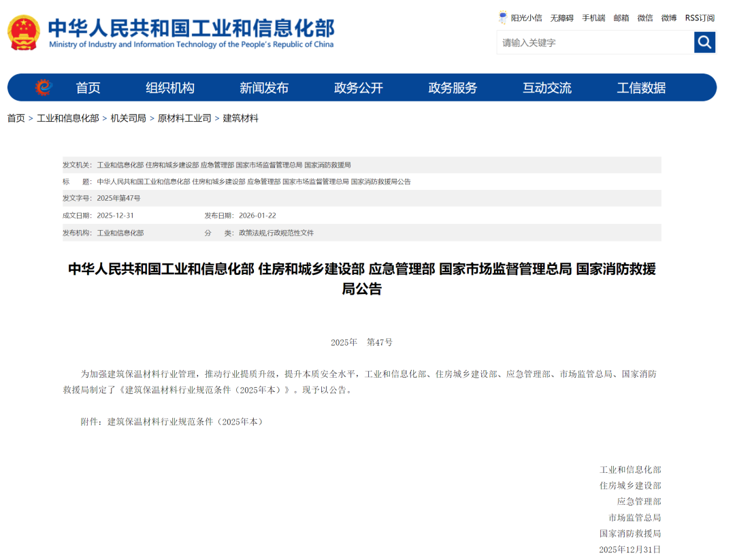
Task: Click the RSS订阅 subscription link
Action: 698,17
